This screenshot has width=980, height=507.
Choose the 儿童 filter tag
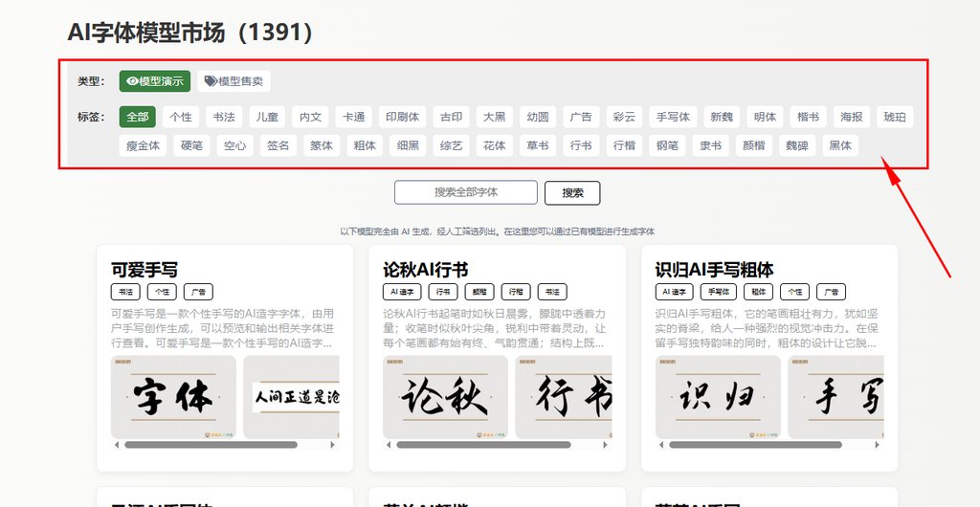click(x=268, y=117)
